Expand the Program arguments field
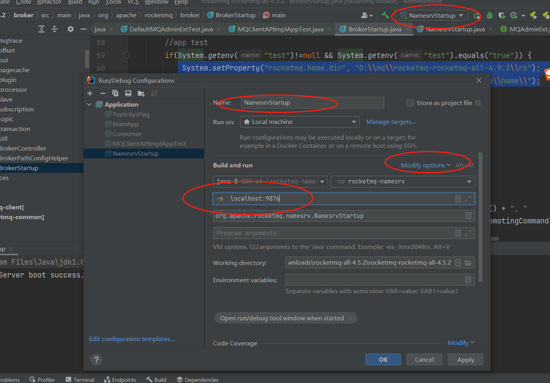 click(x=468, y=233)
